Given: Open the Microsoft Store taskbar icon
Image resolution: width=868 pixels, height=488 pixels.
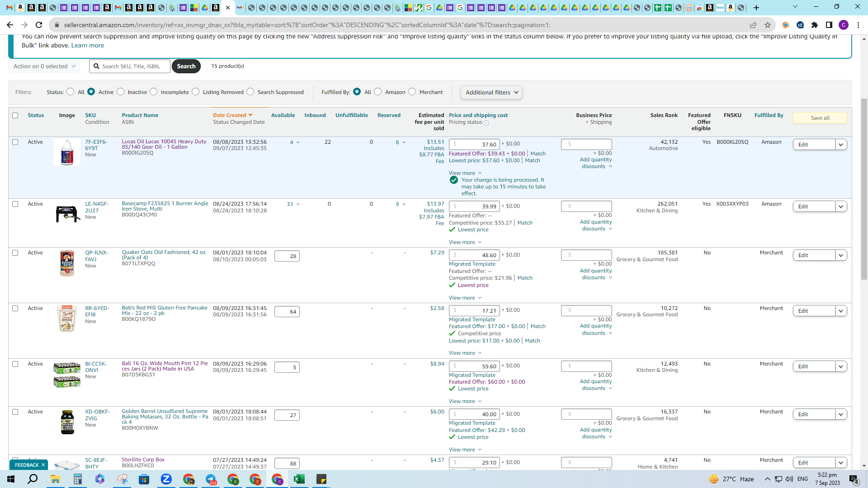Looking at the screenshot, I should (144, 479).
